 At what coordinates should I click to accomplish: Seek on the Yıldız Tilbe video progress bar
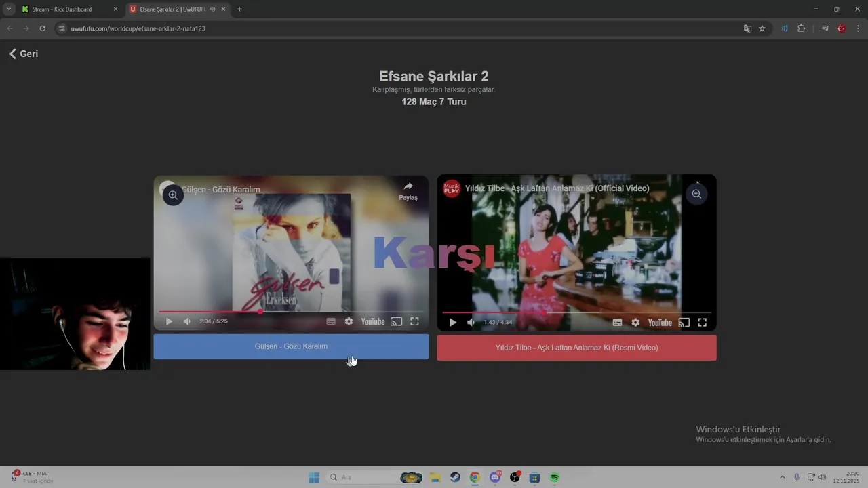(576, 312)
